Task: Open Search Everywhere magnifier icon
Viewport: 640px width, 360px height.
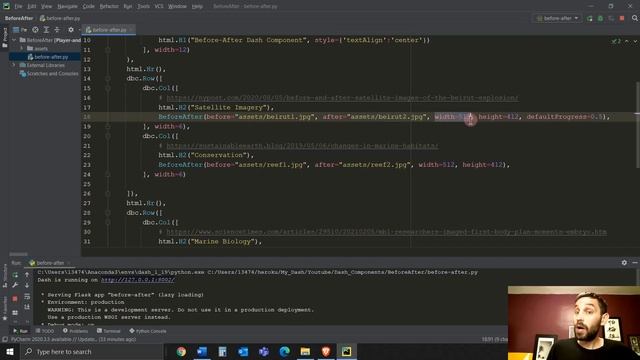Action: point(635,18)
